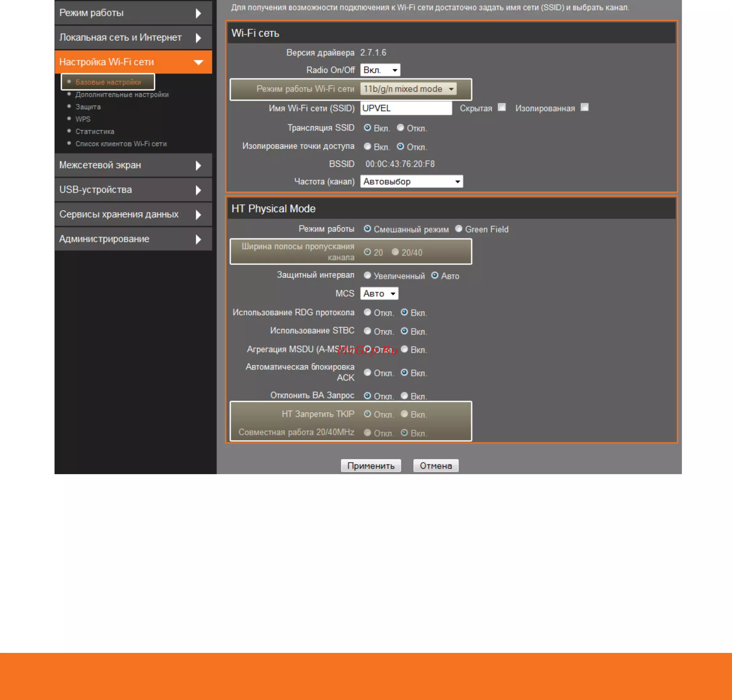Click the SSID name input field

(x=406, y=108)
